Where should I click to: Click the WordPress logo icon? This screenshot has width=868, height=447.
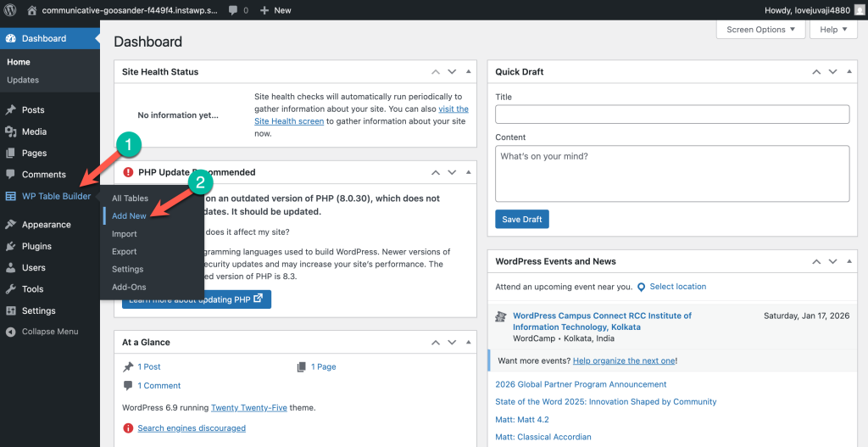[10, 10]
